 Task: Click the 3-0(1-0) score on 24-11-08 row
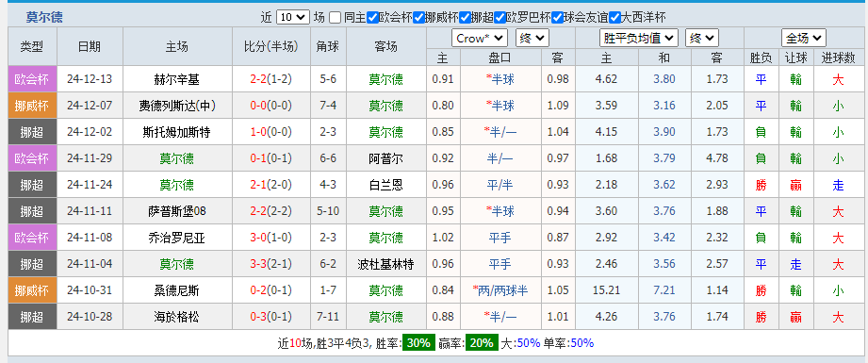click(x=271, y=239)
